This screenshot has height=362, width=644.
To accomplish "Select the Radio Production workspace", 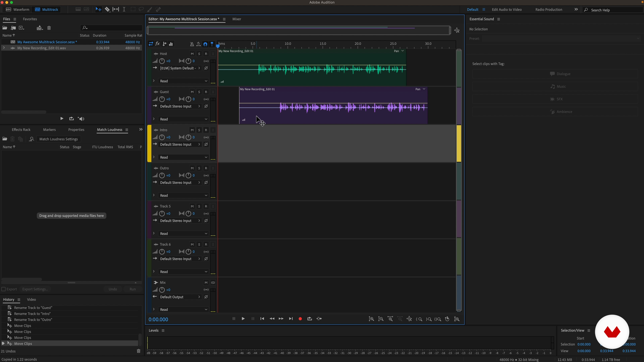I will pyautogui.click(x=549, y=10).
